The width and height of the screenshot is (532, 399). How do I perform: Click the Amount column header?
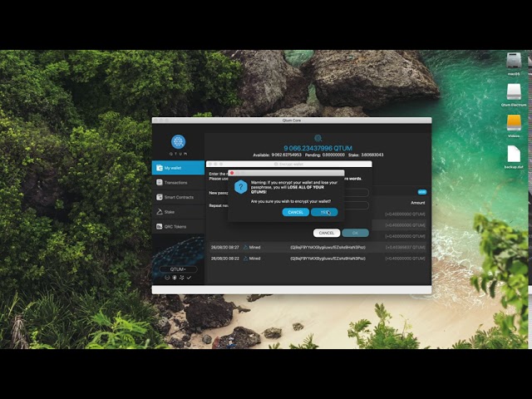coord(418,203)
